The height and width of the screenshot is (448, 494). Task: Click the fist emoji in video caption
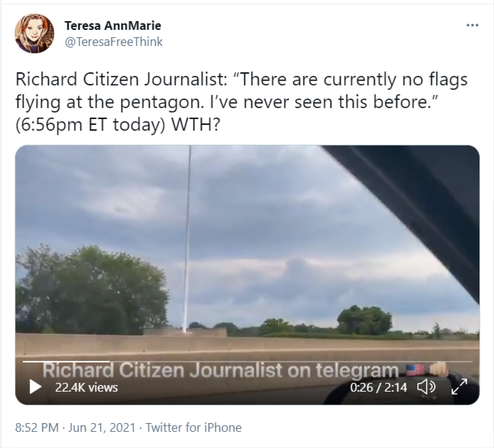[x=438, y=369]
